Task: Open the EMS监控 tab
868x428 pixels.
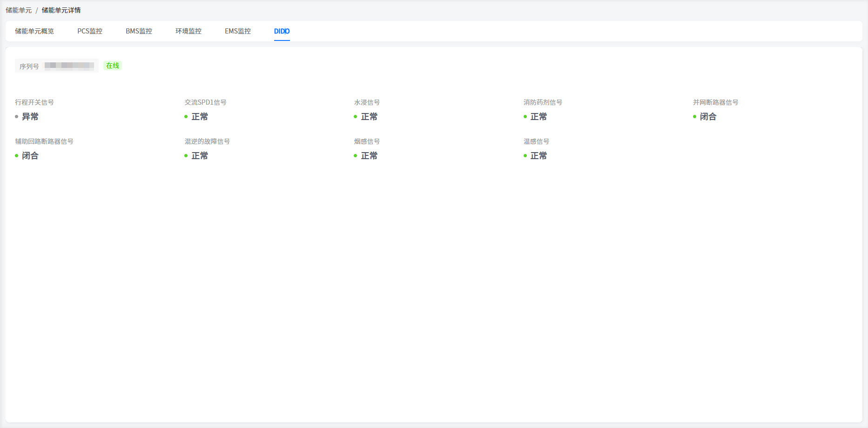Action: (x=238, y=31)
